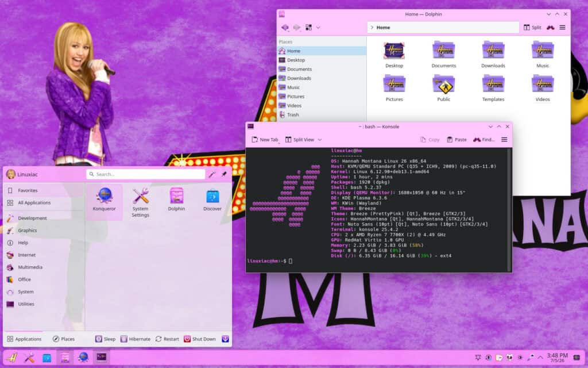588x368 pixels.
Task: Select Videos in Dolphin Places panel
Action: click(x=322, y=106)
